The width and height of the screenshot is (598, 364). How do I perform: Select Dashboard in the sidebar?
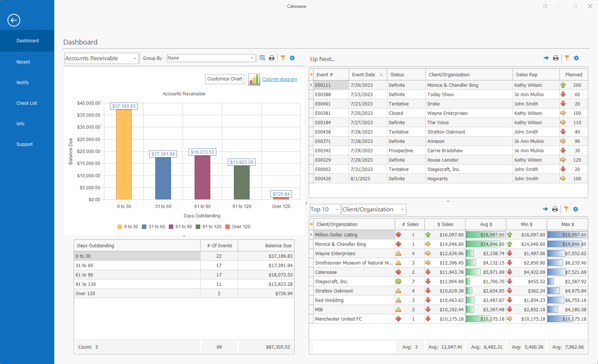point(27,41)
